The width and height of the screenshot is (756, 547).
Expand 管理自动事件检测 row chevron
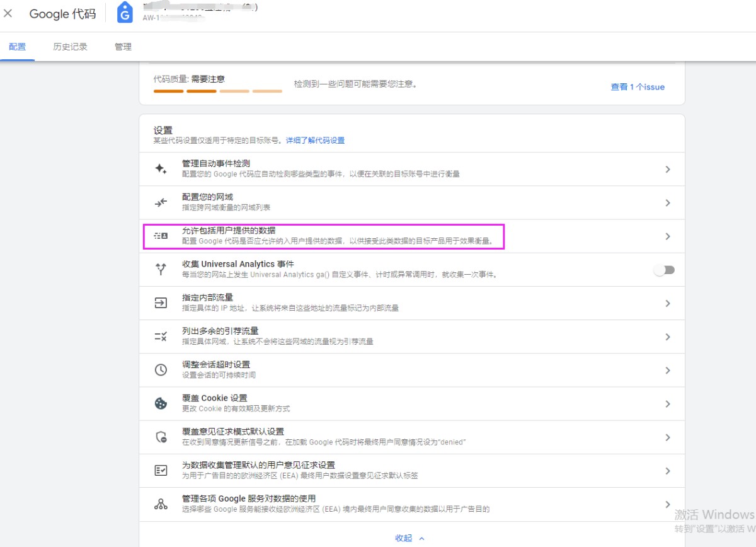[668, 169]
